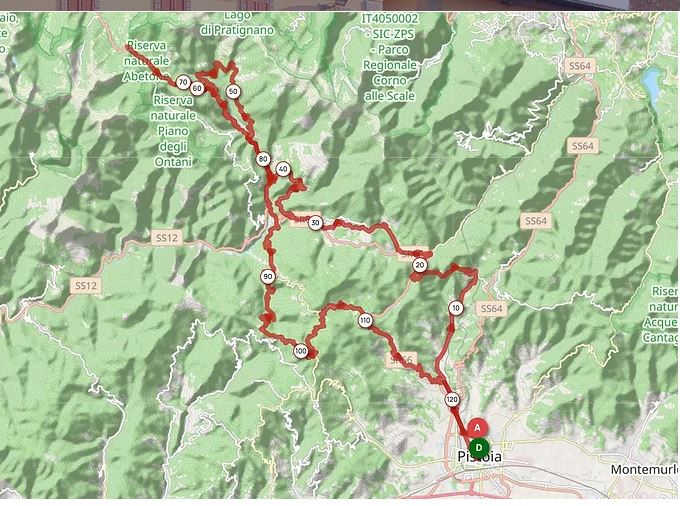
Task: Select the 20 km route marker
Action: pyautogui.click(x=419, y=265)
